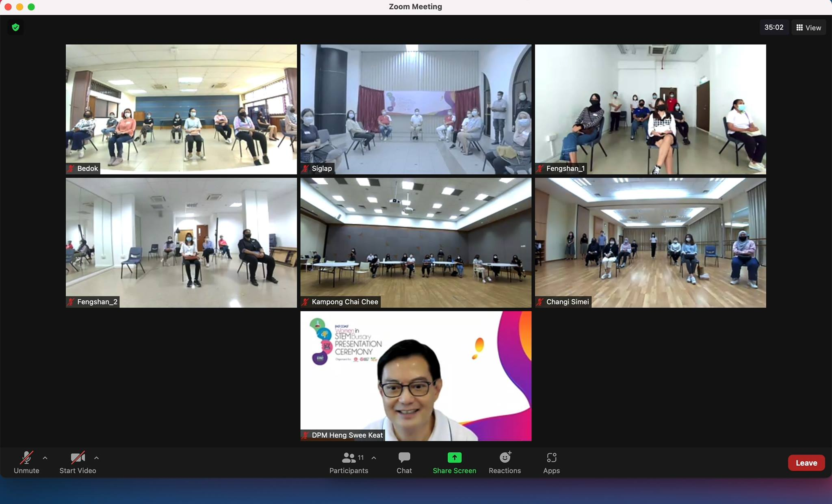Click the yellow minimize window button
The height and width of the screenshot is (504, 832).
(x=19, y=6)
